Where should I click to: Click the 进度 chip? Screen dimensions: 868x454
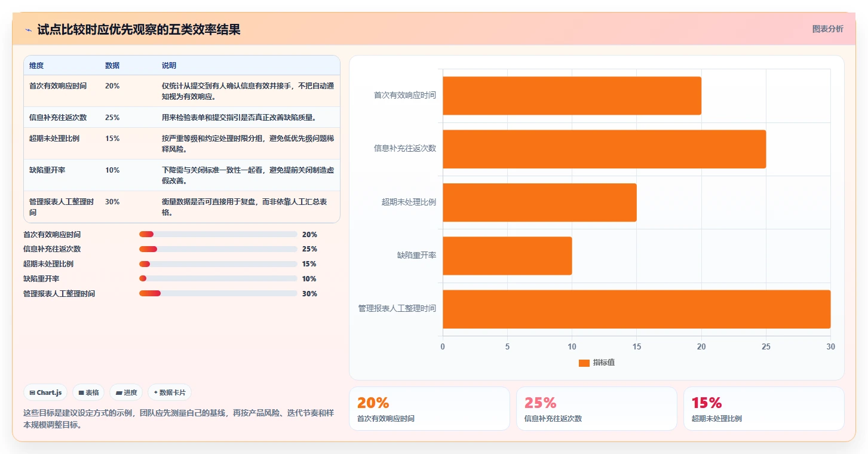(x=126, y=392)
